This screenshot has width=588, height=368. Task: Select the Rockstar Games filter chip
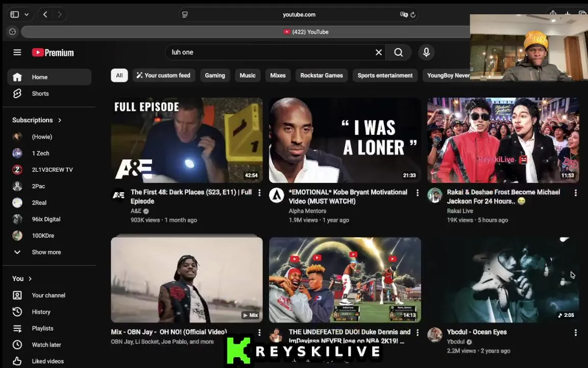[x=322, y=76]
